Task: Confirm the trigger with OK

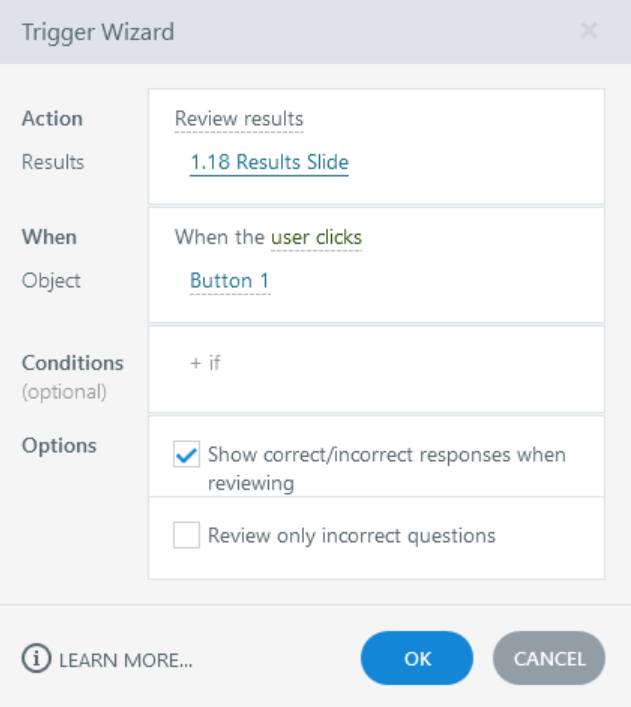Action: (x=417, y=658)
